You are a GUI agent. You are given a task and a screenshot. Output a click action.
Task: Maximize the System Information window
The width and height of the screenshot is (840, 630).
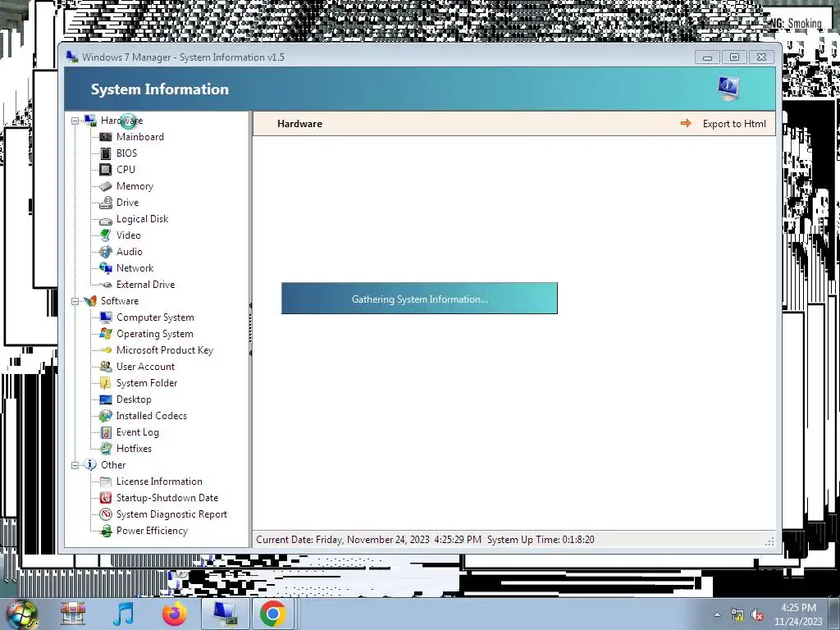coord(734,57)
